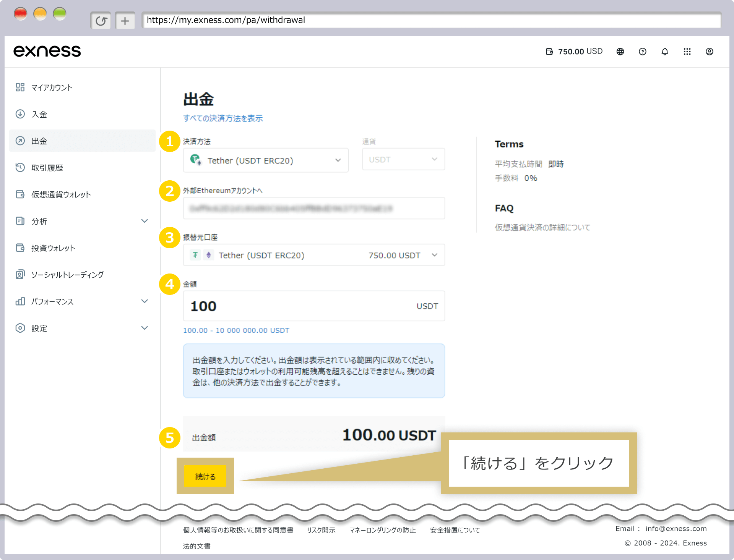Open the help question mark icon

(x=642, y=52)
